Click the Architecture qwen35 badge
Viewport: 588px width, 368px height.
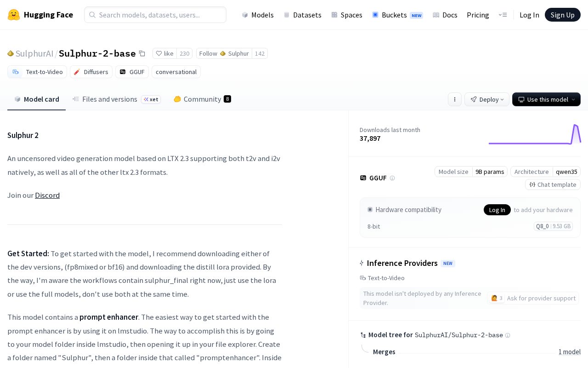[x=545, y=172]
